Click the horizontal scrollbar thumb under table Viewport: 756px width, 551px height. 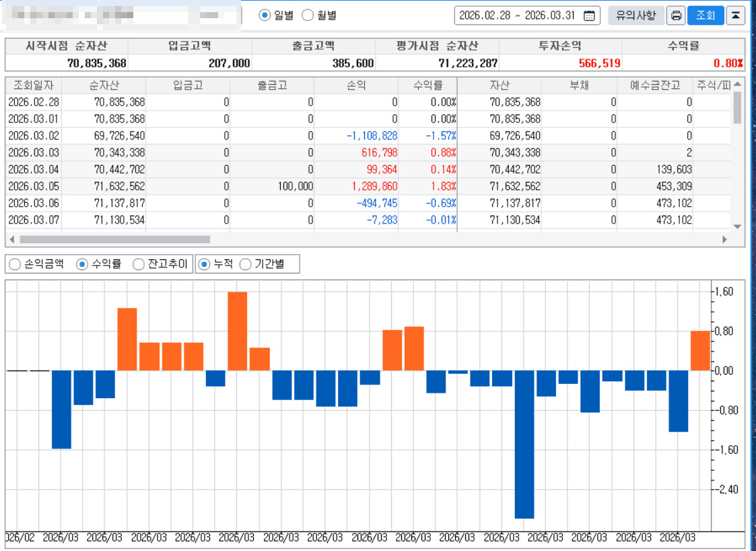[114, 239]
